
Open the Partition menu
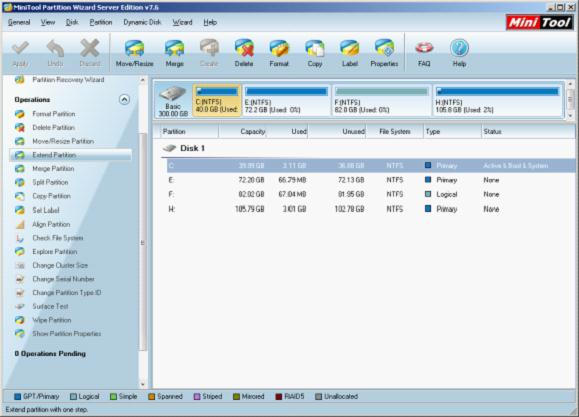tap(100, 22)
